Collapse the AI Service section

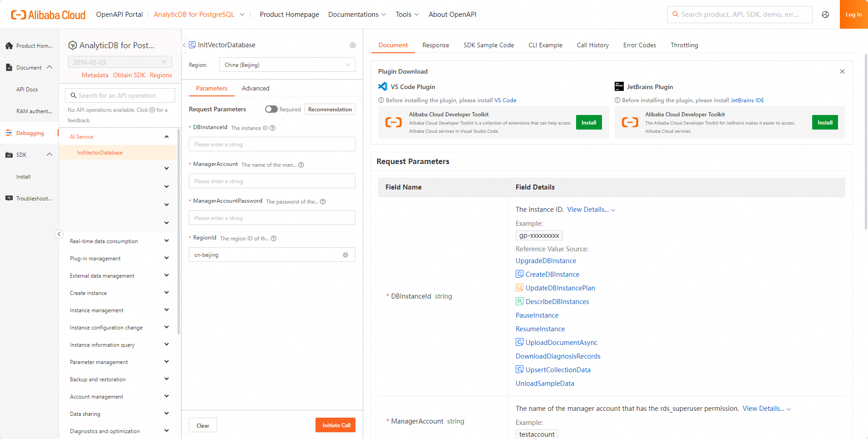tap(166, 136)
